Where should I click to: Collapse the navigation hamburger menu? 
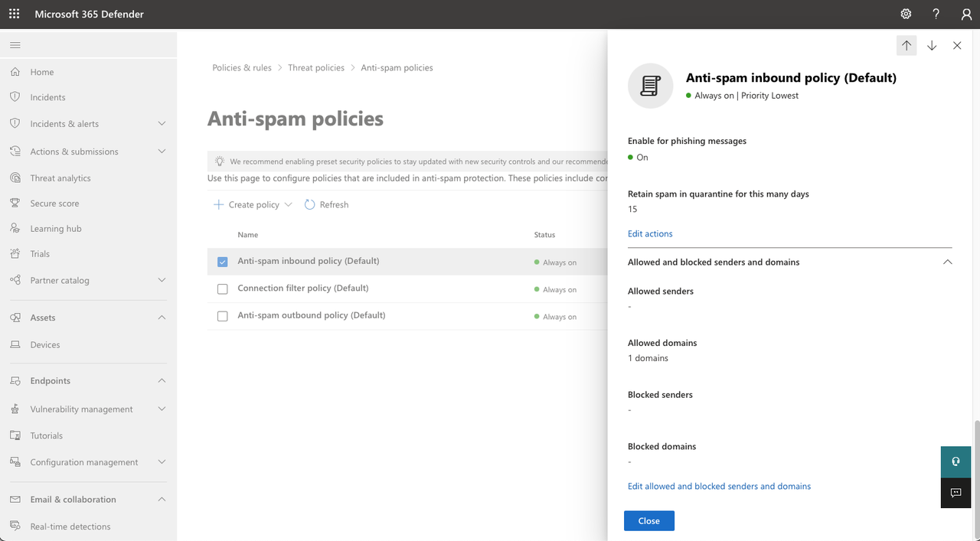pos(15,45)
